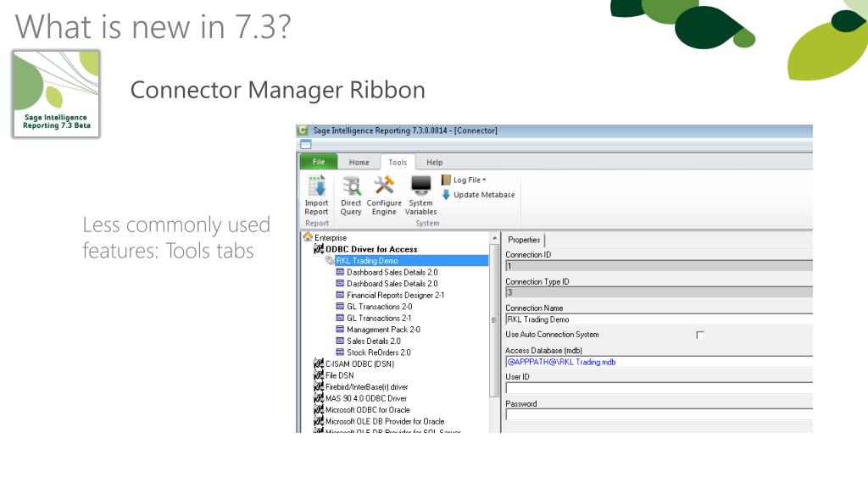The width and height of the screenshot is (868, 488).
Task: Click the Enterprise home icon
Action: pyautogui.click(x=308, y=237)
